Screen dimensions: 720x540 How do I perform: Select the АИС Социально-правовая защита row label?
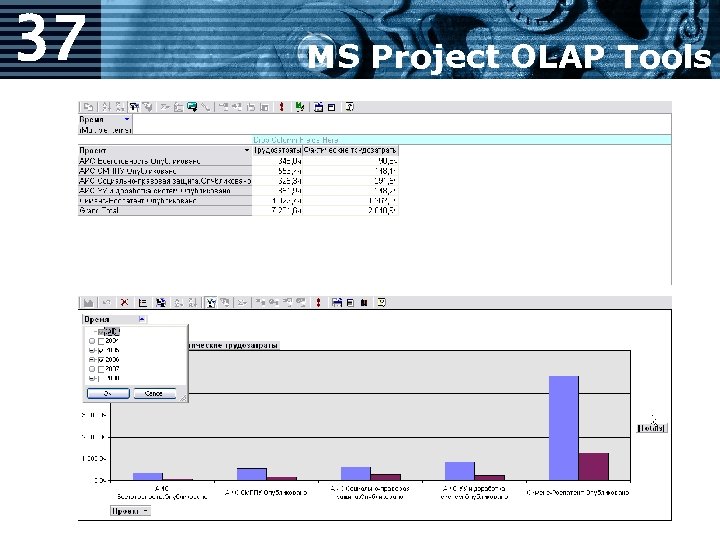[x=165, y=181]
